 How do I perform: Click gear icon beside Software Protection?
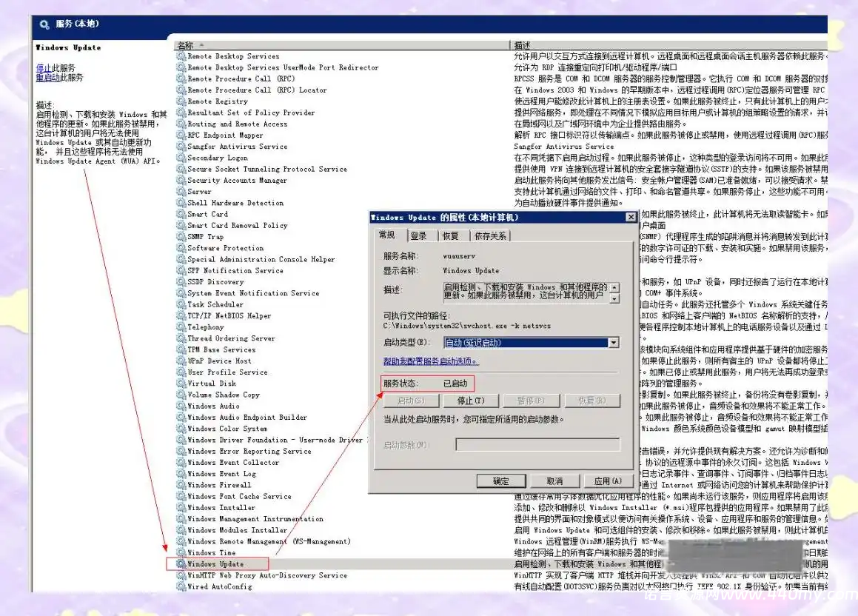pos(181,248)
